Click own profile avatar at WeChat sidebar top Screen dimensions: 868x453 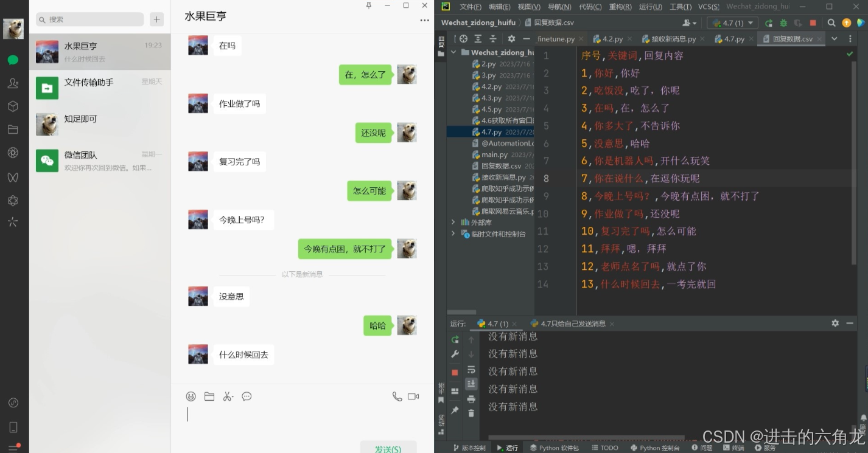[x=13, y=29]
